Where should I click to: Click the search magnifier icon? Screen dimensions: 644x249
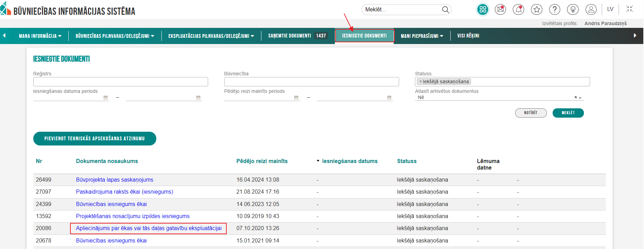click(x=445, y=10)
